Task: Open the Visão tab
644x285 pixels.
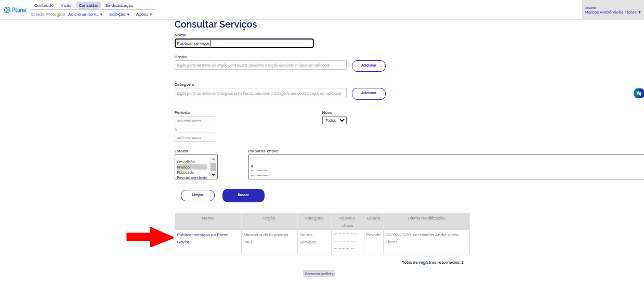Action: (66, 5)
